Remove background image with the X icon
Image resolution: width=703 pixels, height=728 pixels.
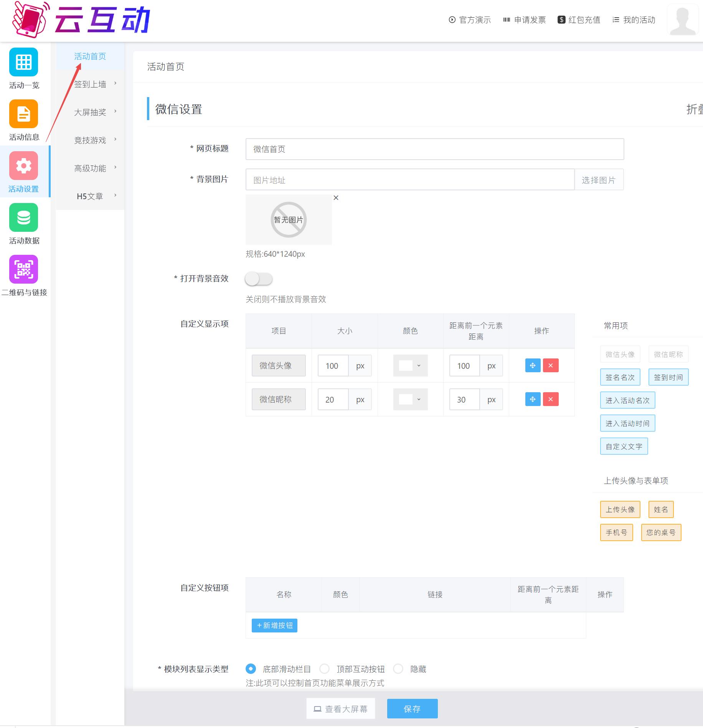click(336, 198)
